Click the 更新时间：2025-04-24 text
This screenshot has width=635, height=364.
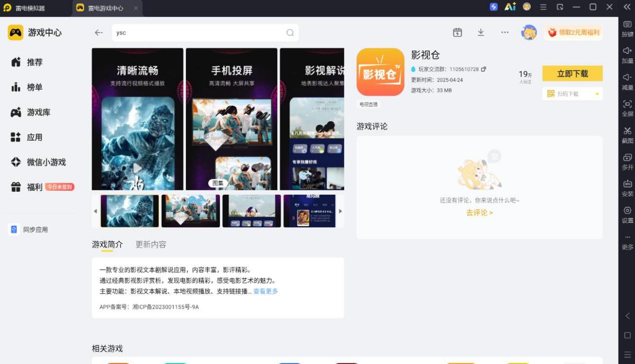(x=437, y=80)
